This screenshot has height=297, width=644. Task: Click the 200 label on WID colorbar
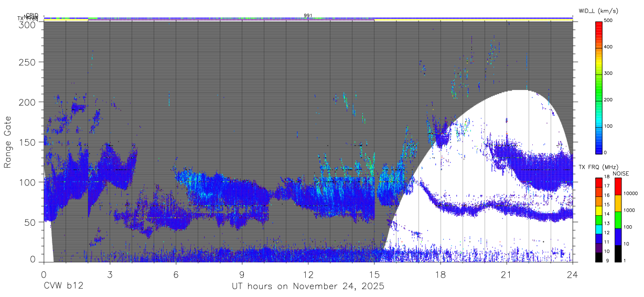pyautogui.click(x=607, y=100)
